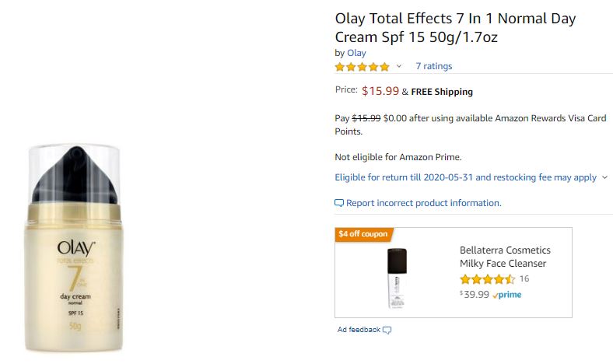
Task: Click the Bellaterra cleanser star rating
Action: (487, 279)
